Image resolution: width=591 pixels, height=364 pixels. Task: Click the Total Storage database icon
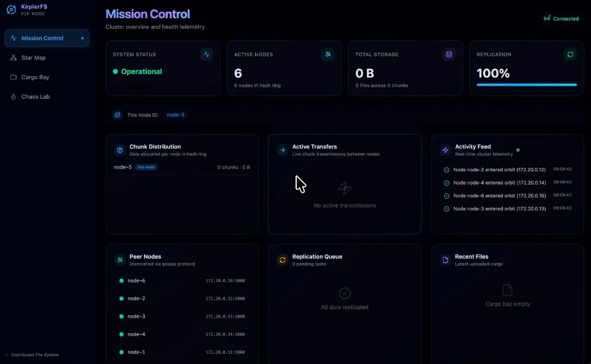[449, 54]
